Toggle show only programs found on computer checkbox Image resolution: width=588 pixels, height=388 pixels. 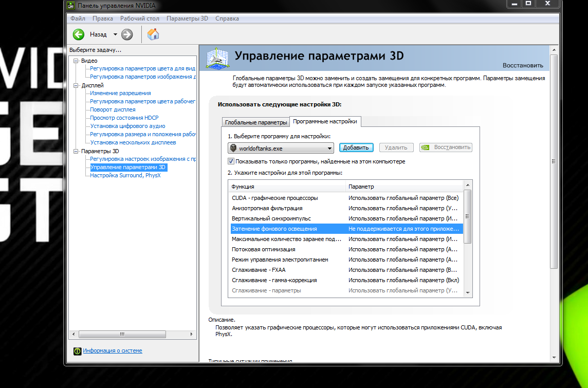click(x=231, y=161)
